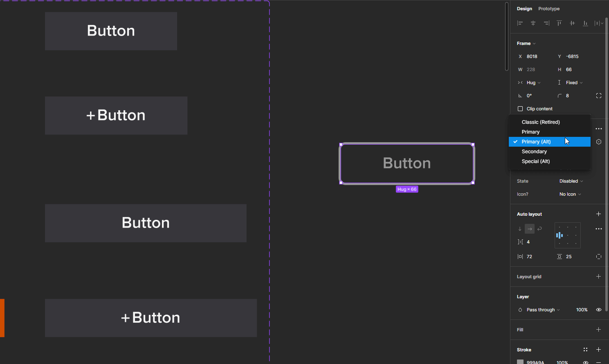Viewport: 609px width, 364px height.
Task: Add auto layout with plus icon
Action: (598, 214)
